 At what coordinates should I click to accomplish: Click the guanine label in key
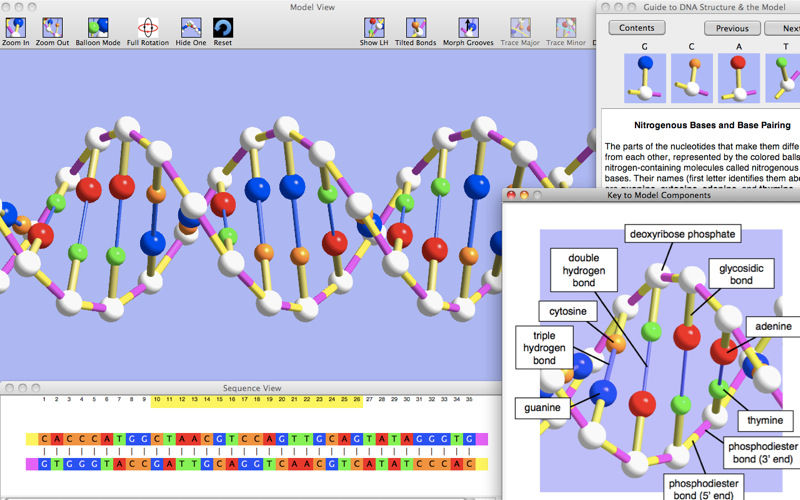[542, 408]
